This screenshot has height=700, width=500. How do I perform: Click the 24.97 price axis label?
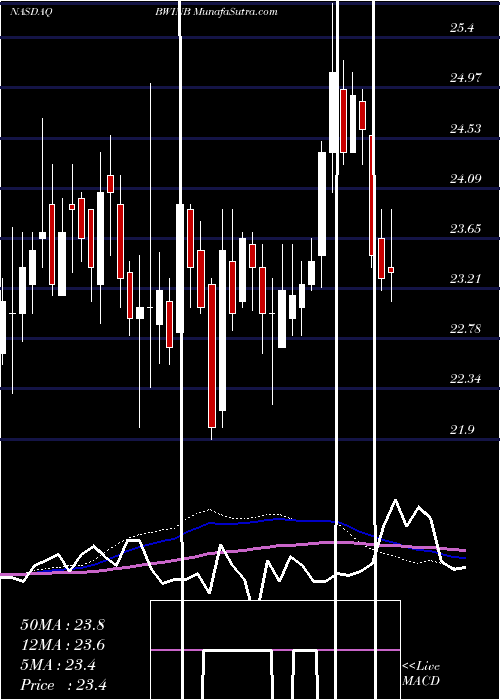coord(466,78)
